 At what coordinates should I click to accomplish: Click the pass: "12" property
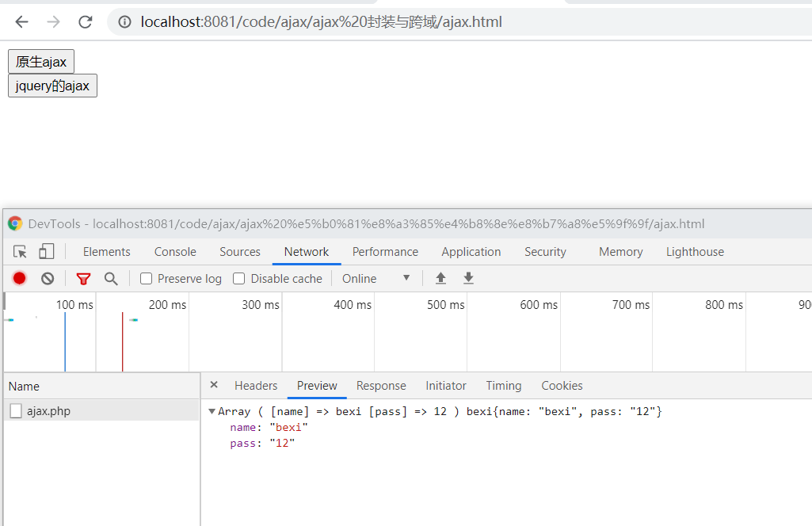pos(262,443)
